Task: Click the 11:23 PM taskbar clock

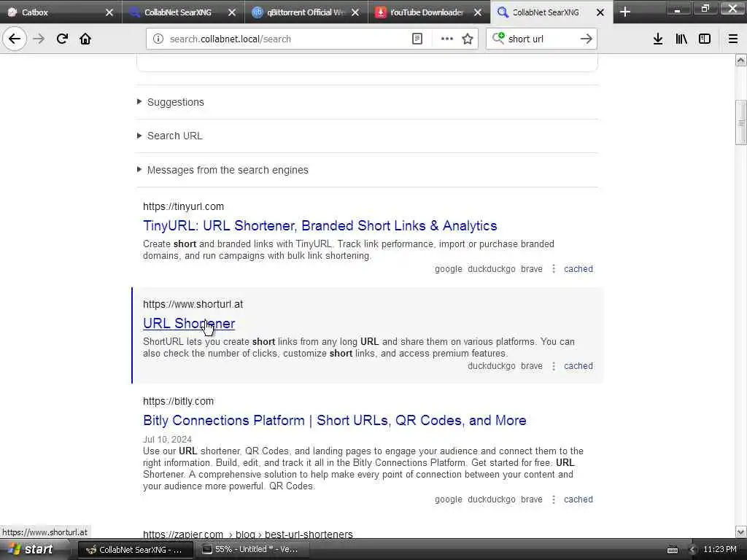Action: pos(720,550)
